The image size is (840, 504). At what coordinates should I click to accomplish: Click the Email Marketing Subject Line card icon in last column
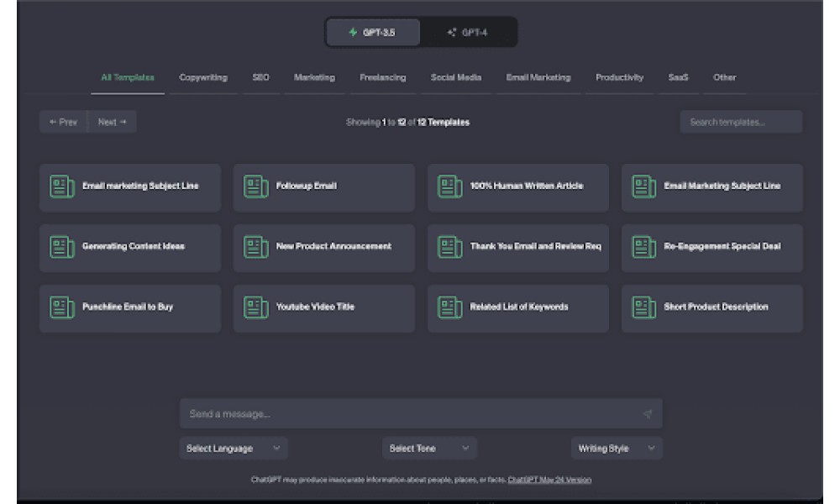pyautogui.click(x=643, y=187)
